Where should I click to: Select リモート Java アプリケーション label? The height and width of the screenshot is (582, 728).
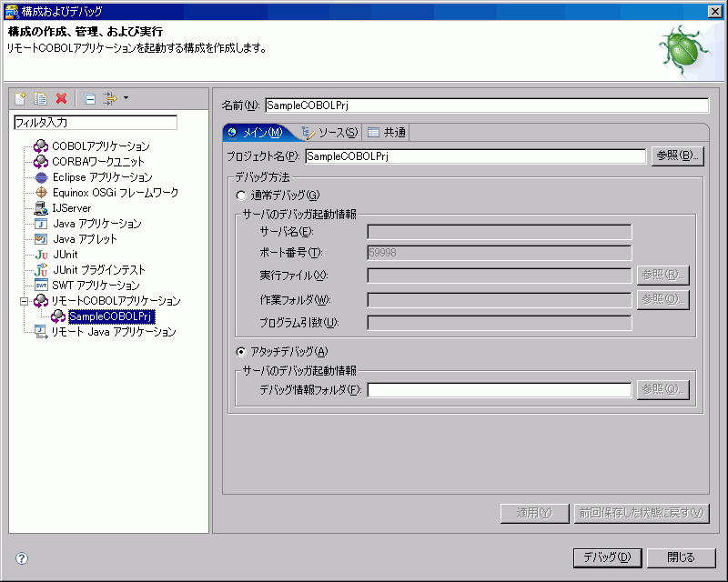(114, 332)
